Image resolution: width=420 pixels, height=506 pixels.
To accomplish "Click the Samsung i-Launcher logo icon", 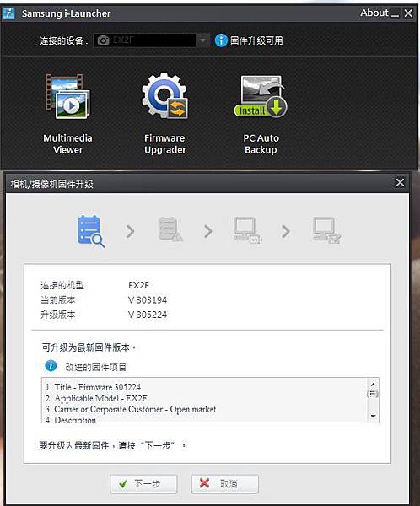I will (8, 13).
